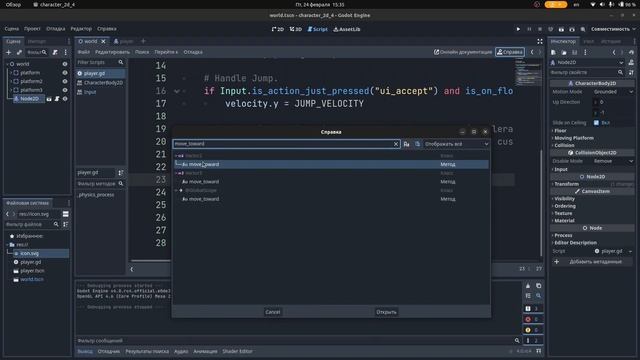Image resolution: width=640 pixels, height=360 pixels.
Task: Click new resource icon in Inspector
Action: coord(553,52)
